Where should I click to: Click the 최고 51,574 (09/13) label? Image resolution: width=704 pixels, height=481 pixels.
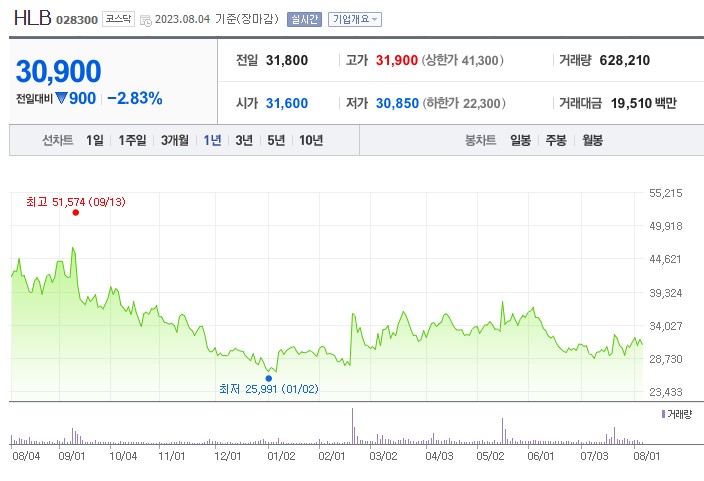tap(75, 202)
